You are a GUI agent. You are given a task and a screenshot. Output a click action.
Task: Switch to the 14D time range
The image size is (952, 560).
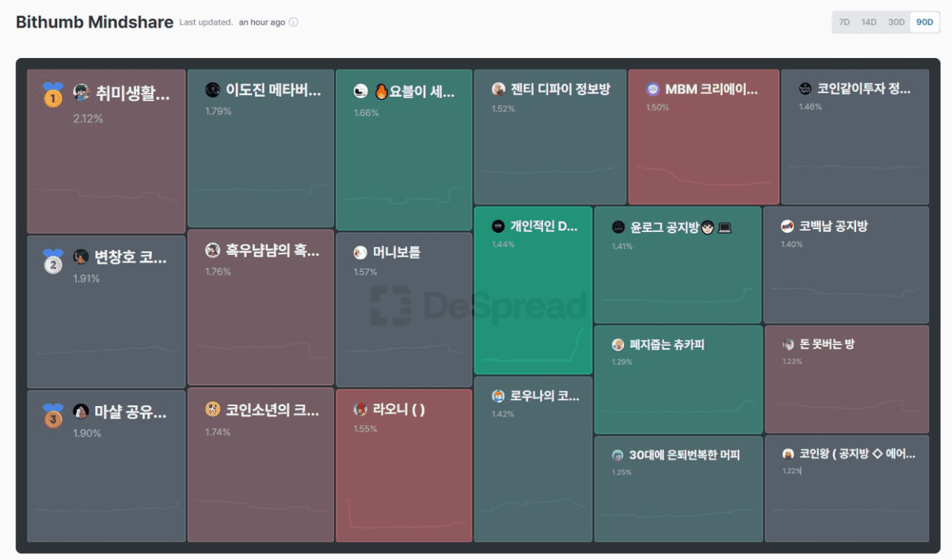[869, 22]
